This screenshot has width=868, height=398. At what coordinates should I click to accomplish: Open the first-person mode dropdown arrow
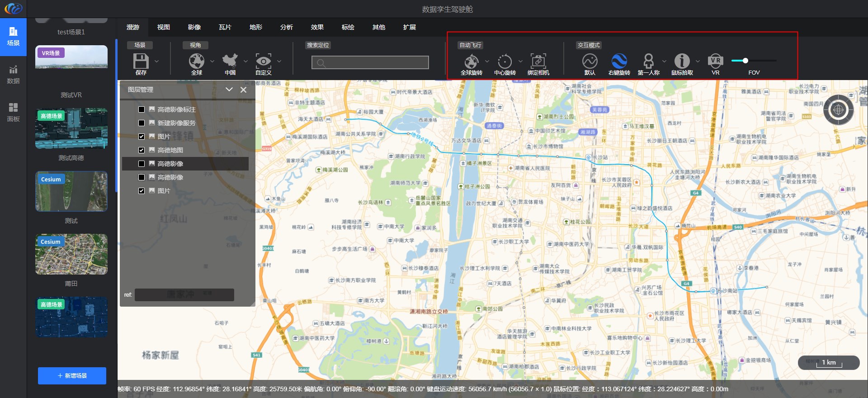click(x=664, y=61)
